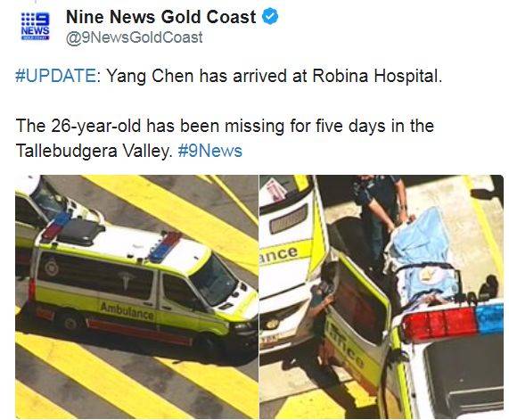Click the van's windshield in left photo

pos(214,279)
